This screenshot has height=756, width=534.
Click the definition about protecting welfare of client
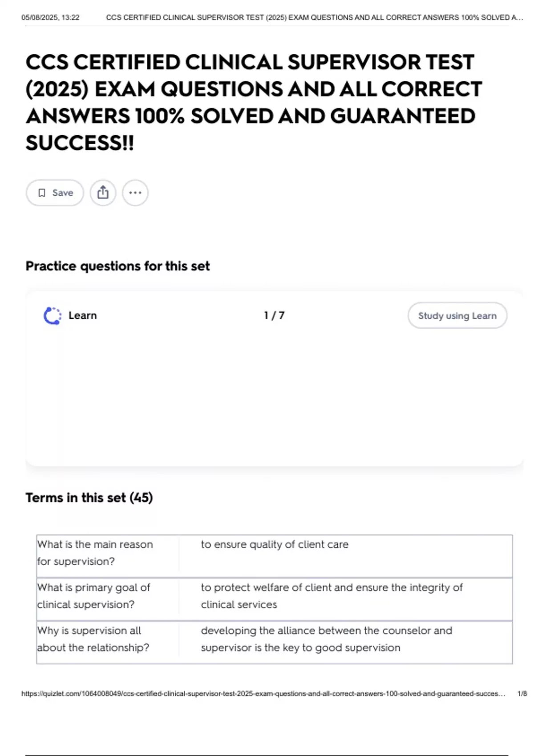[332, 596]
